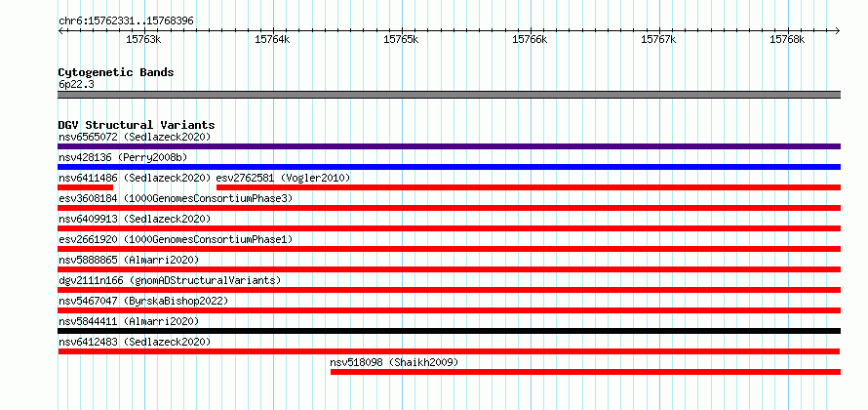The height and width of the screenshot is (410, 868).
Task: Select the red esv2762581 variant bar
Action: coord(528,187)
